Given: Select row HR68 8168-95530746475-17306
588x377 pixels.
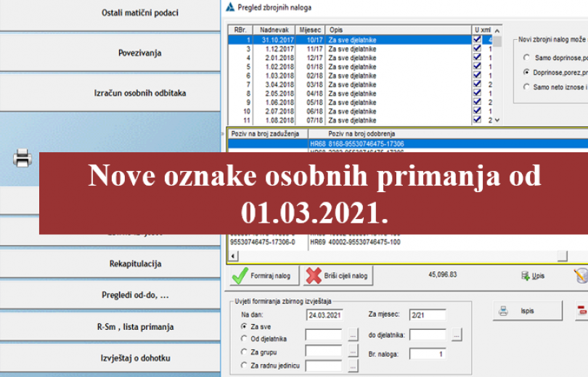Looking at the screenshot, I should (408, 144).
